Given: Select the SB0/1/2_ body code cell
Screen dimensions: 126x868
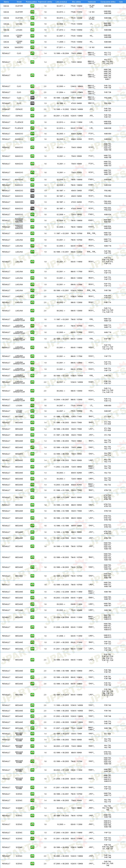Looking at the screenshot, I should pos(91,103).
